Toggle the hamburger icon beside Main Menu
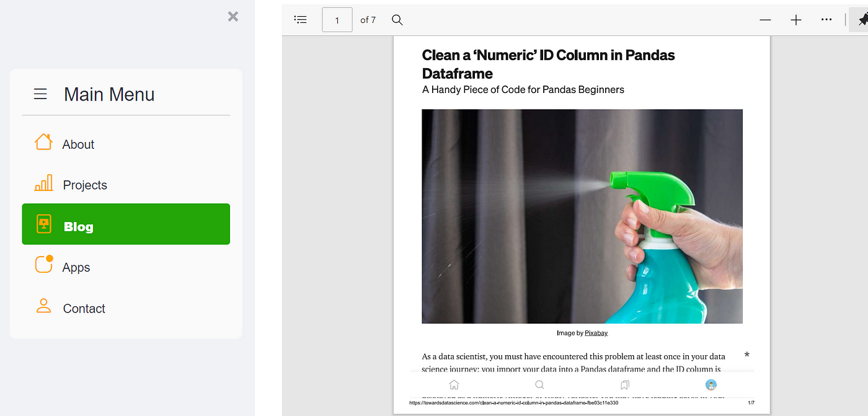The image size is (868, 416). coord(40,94)
